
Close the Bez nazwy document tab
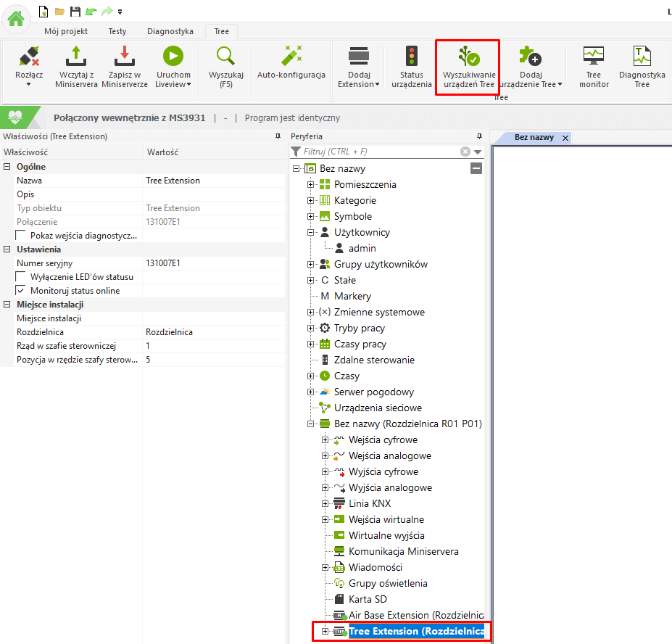point(565,138)
